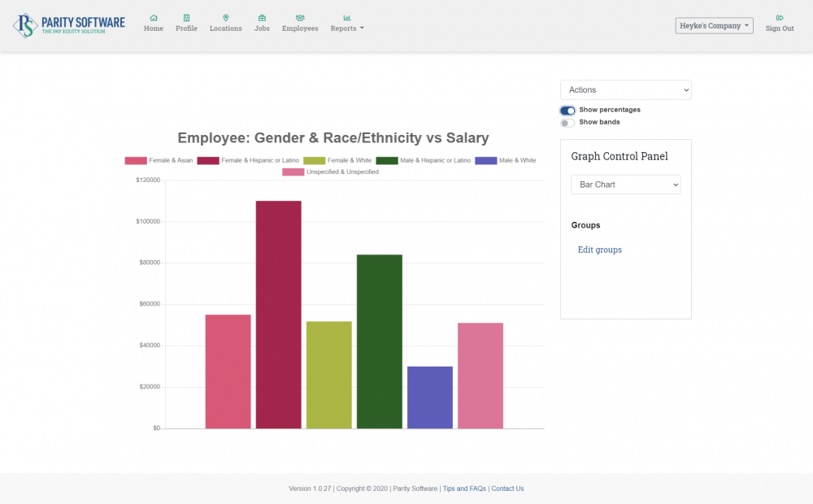This screenshot has width=813, height=504.
Task: Click the Locations pin icon
Action: [225, 18]
